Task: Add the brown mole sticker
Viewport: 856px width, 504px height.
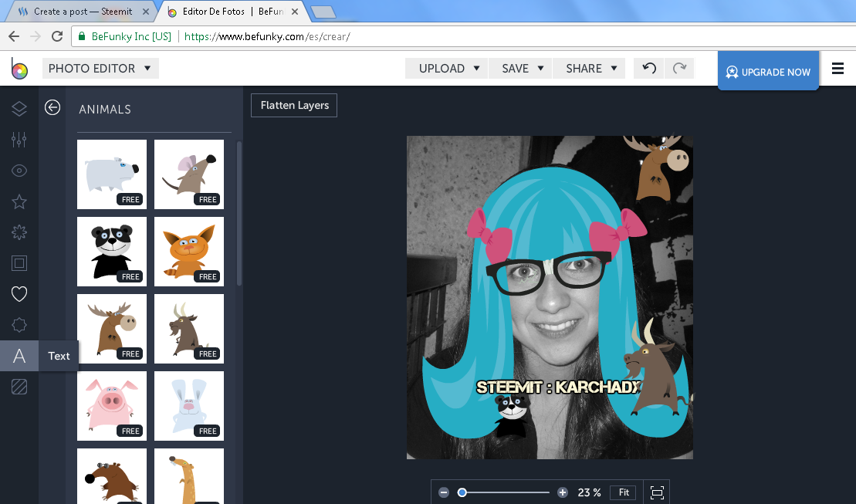Action: point(112,477)
